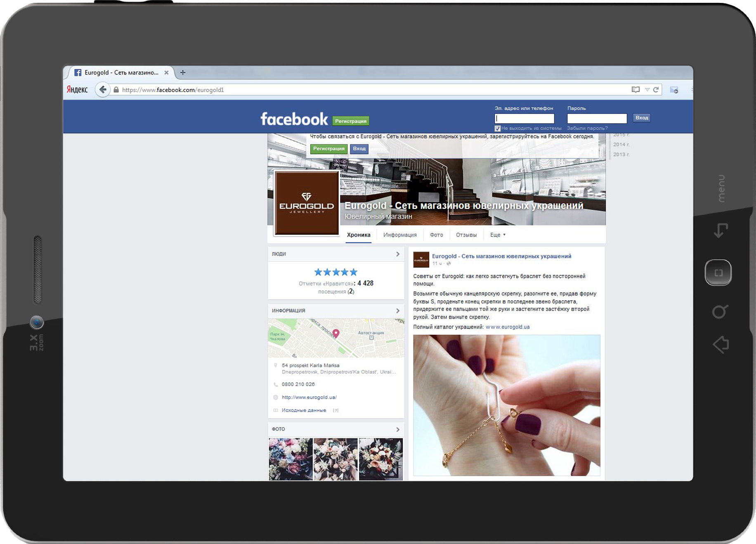Tap the tablet 'menu' label

(x=721, y=188)
